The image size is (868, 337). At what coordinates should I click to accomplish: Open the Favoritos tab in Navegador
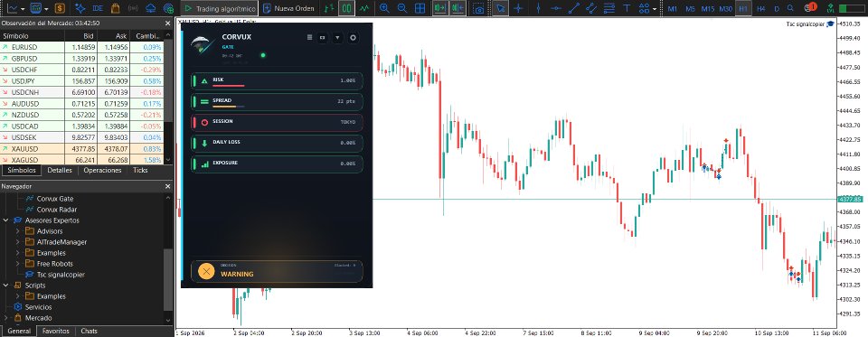pyautogui.click(x=56, y=332)
